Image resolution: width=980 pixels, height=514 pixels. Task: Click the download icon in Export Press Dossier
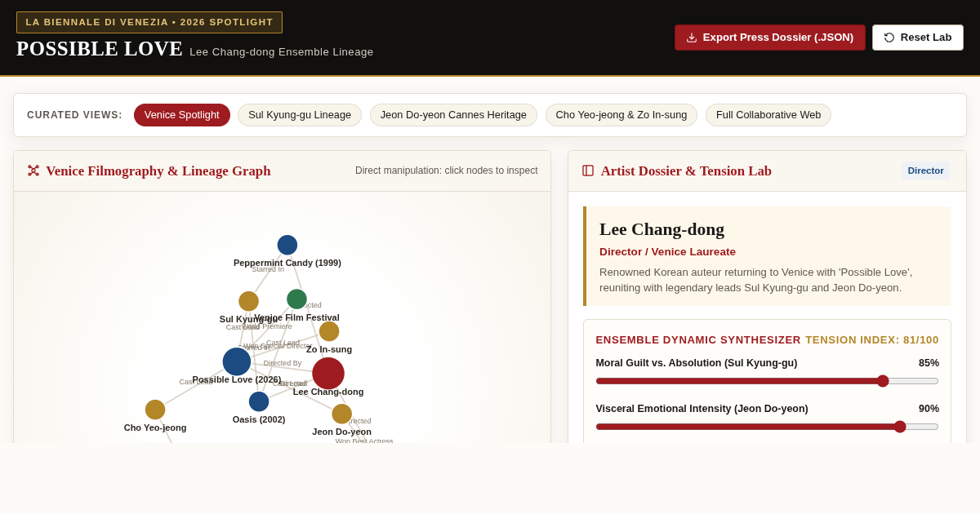point(692,38)
